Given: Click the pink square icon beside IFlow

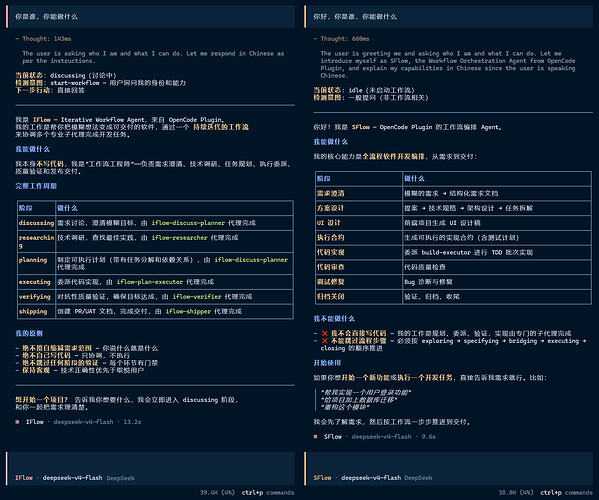Looking at the screenshot, I should [17, 422].
